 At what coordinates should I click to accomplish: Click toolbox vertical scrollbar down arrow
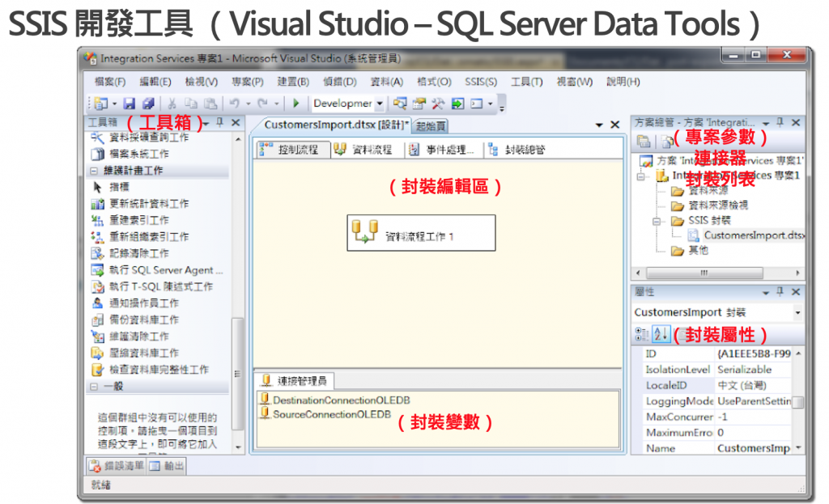pos(238,447)
